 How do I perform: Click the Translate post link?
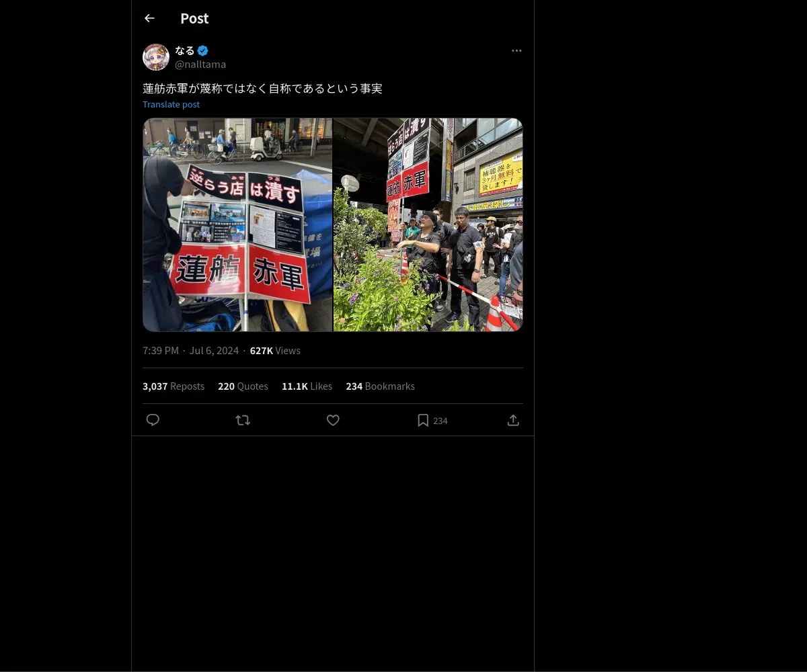click(x=171, y=104)
